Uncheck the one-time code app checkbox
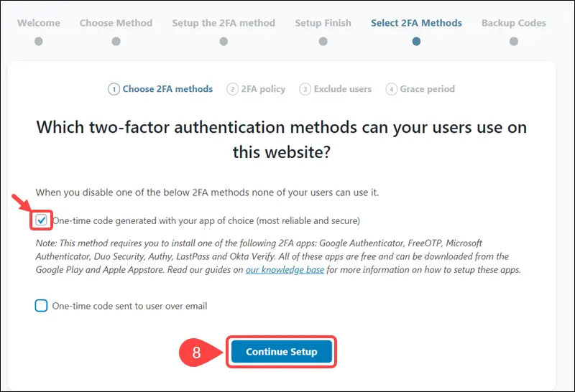Image resolution: width=575 pixels, height=392 pixels. [x=41, y=220]
